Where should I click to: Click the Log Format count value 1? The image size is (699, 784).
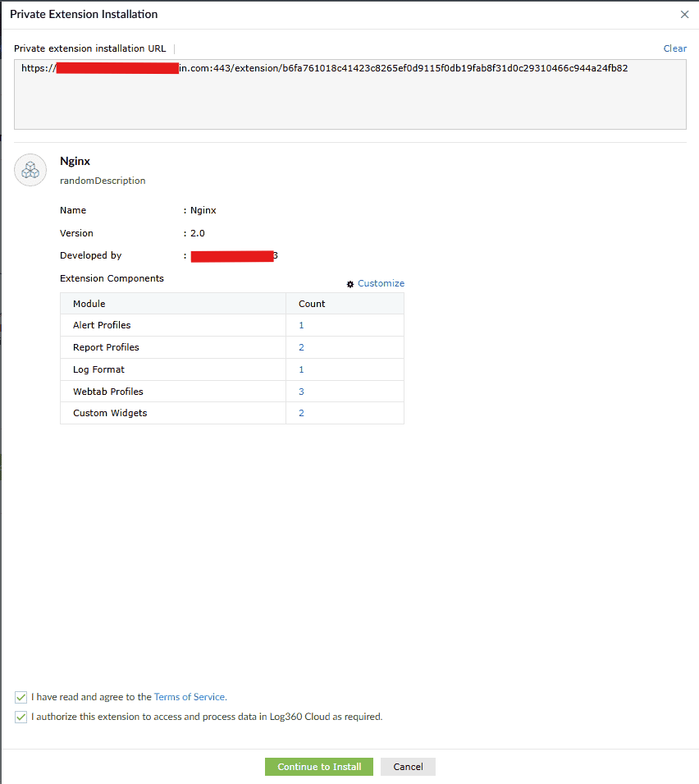301,369
